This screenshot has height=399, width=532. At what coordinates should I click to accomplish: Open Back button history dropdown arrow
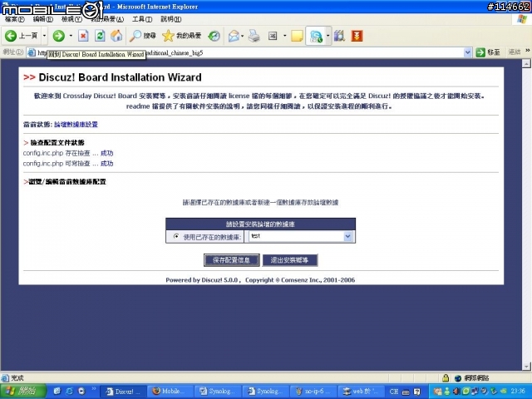(44, 36)
